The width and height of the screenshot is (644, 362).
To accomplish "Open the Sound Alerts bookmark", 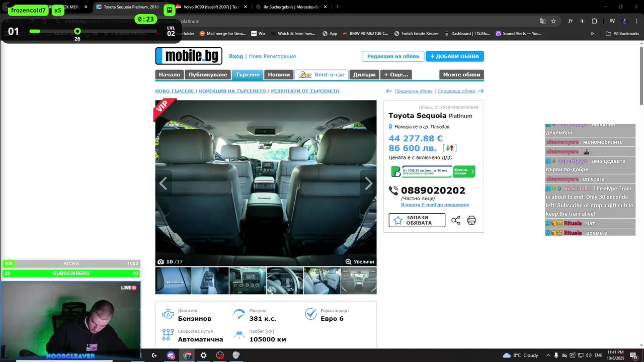I will [519, 33].
